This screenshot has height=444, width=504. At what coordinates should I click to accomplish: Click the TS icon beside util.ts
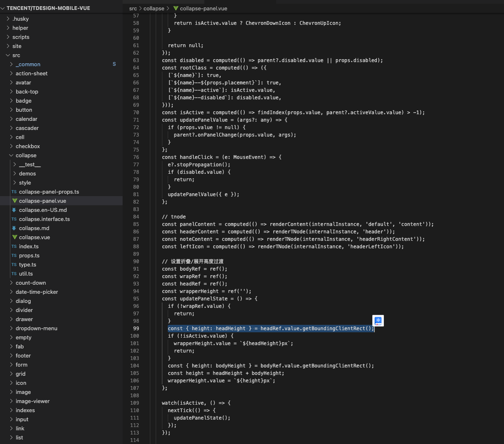pyautogui.click(x=15, y=274)
